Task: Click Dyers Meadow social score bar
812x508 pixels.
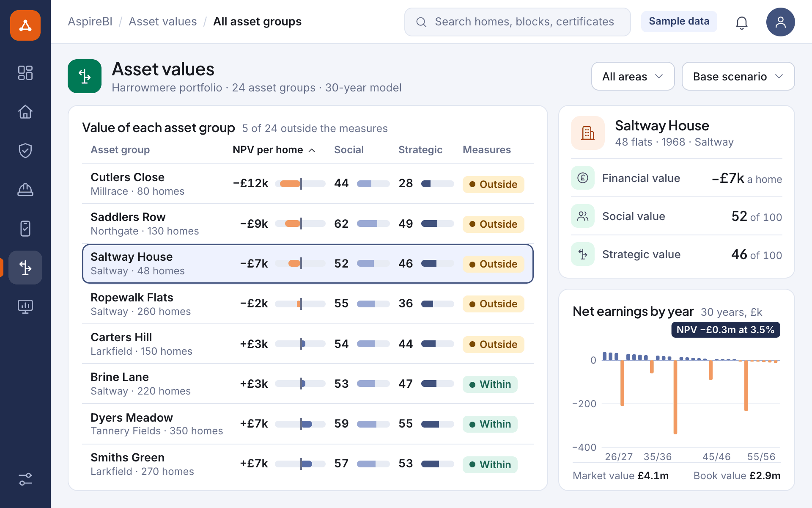Action: click(373, 424)
